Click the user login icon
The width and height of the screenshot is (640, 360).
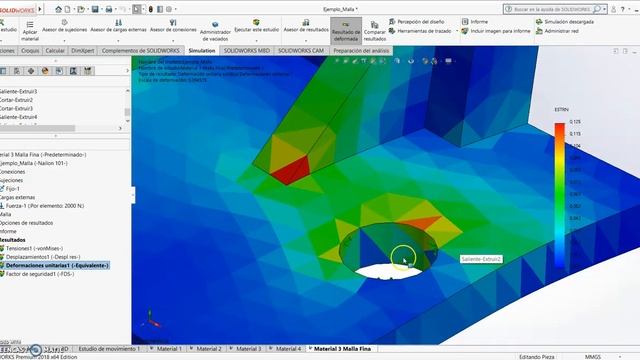tap(613, 9)
